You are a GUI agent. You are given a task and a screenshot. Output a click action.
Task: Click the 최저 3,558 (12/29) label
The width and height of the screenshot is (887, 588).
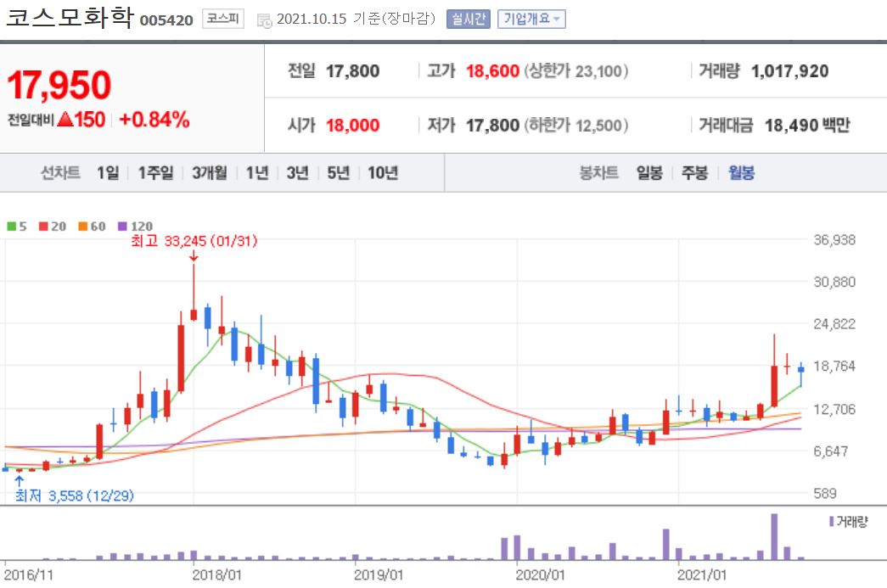pyautogui.click(x=74, y=496)
